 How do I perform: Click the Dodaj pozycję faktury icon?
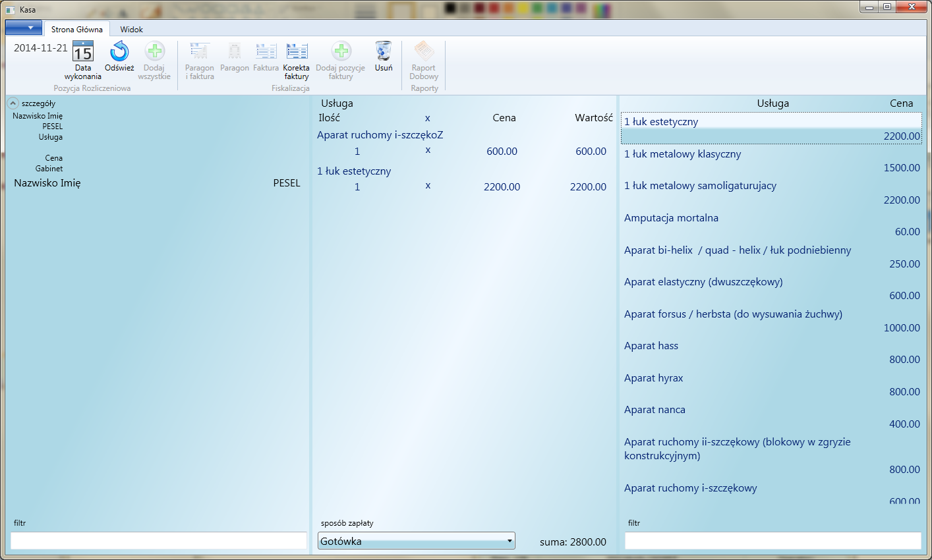[x=341, y=51]
